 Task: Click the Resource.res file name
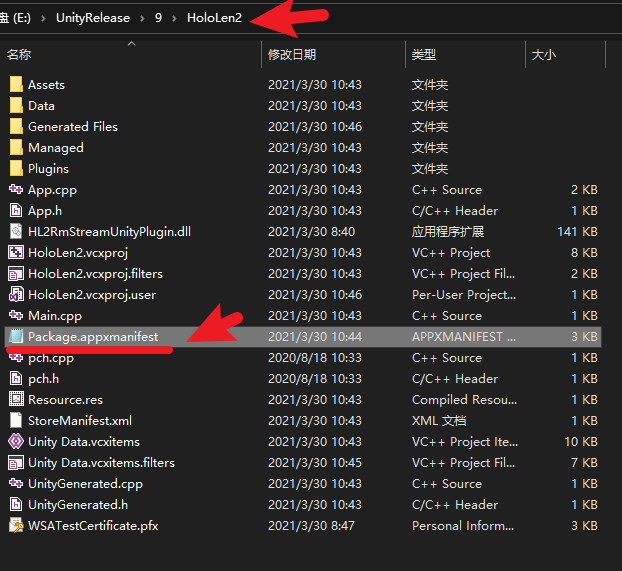(65, 400)
